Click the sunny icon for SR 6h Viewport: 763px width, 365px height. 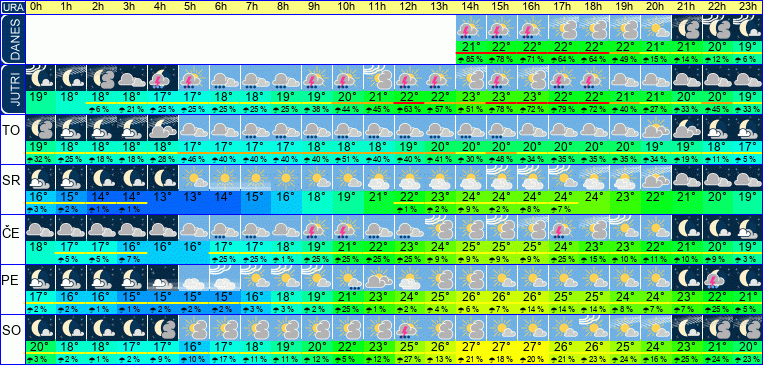(224, 178)
